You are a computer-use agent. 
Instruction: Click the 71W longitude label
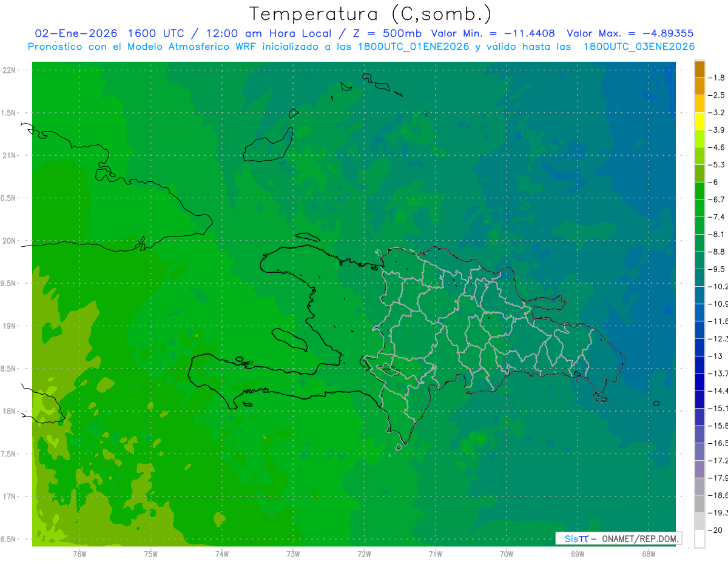(x=435, y=554)
